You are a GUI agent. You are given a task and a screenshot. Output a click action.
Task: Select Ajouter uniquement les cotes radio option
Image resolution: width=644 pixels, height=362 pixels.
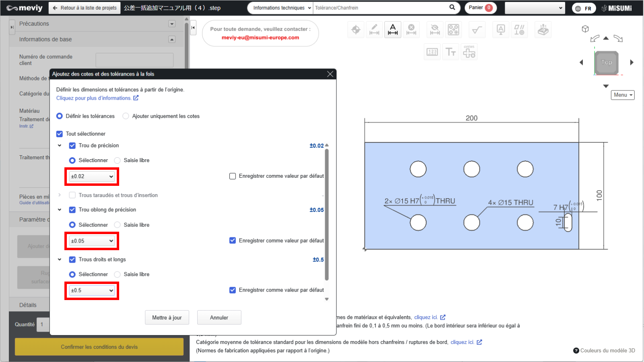[126, 116]
